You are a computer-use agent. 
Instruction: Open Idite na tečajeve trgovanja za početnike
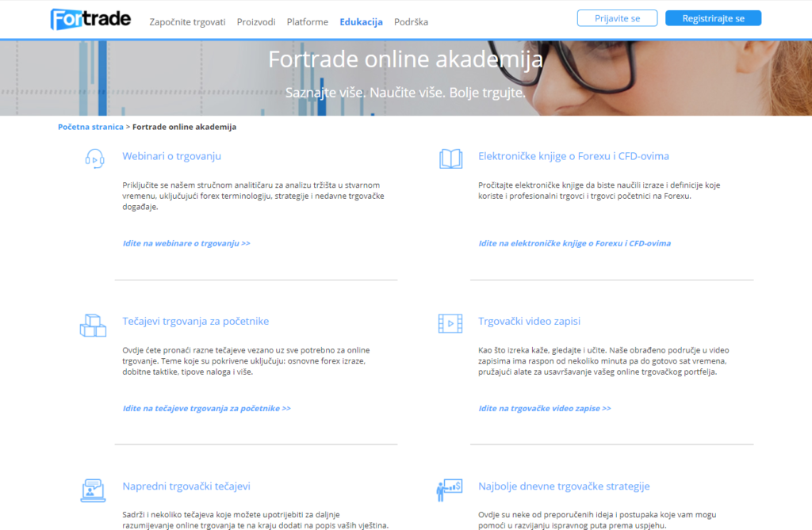(206, 409)
